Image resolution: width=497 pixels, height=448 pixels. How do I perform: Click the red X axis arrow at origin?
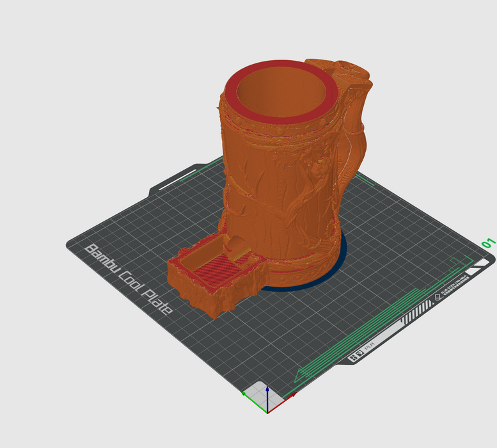(277, 406)
